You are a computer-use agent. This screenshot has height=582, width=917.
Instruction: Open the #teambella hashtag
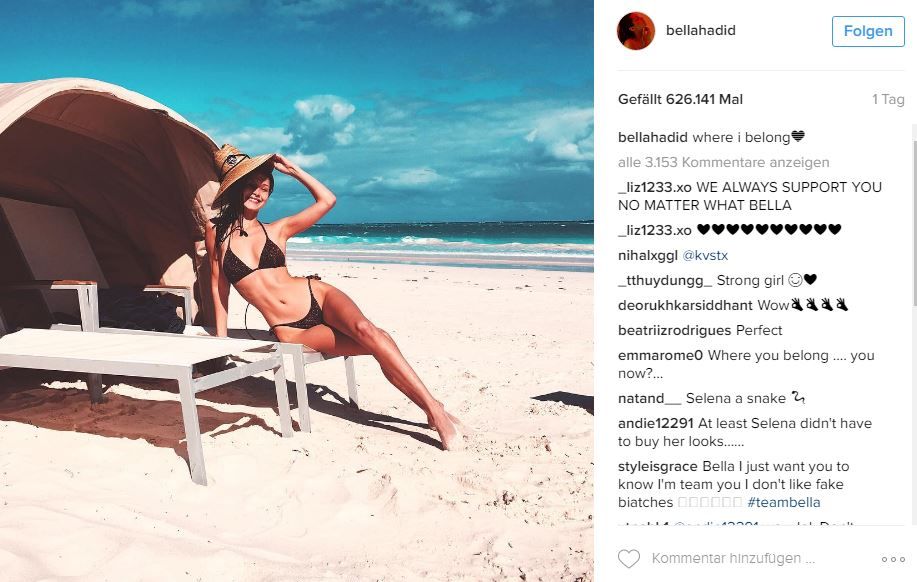pos(784,502)
